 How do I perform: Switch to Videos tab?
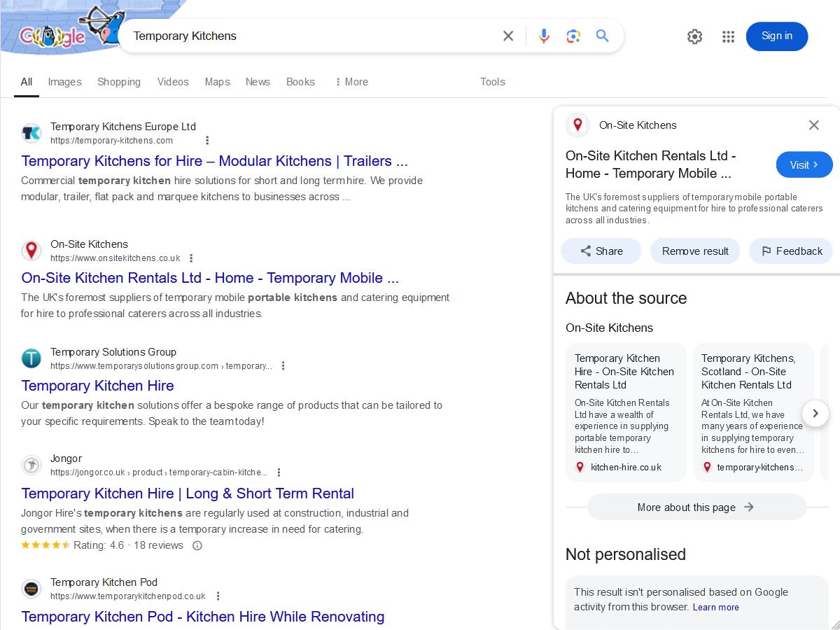(173, 82)
